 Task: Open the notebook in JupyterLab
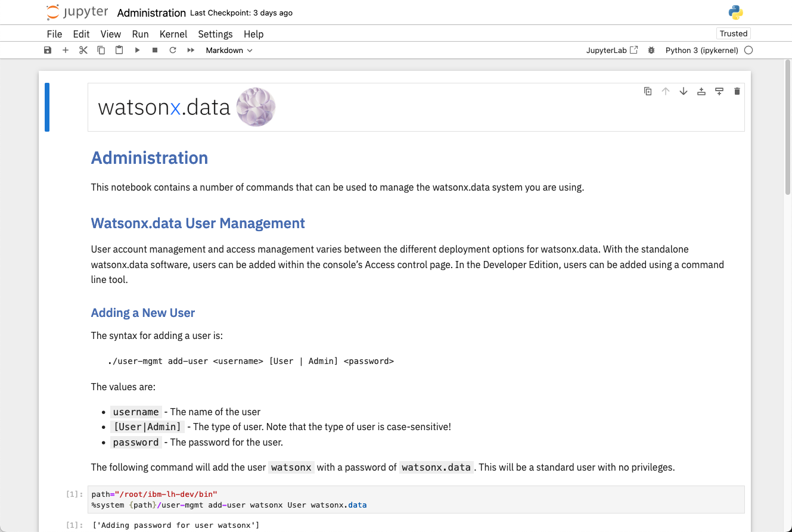click(x=612, y=50)
